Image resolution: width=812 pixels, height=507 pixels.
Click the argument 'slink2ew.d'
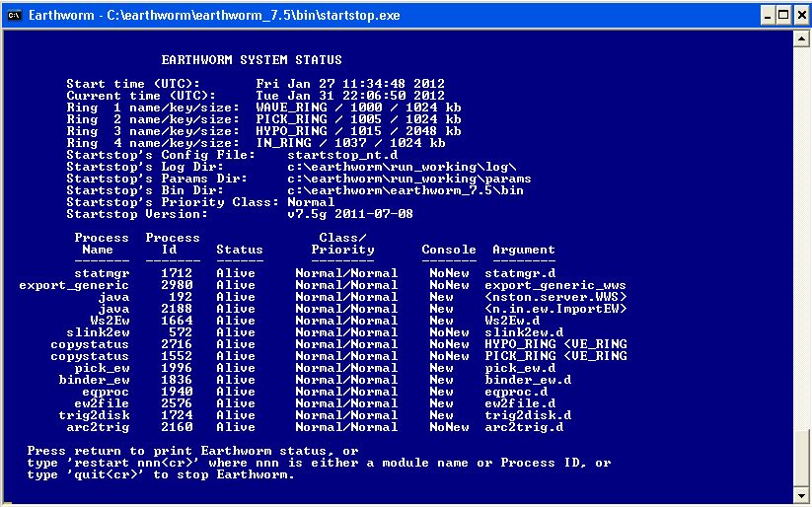pos(524,333)
